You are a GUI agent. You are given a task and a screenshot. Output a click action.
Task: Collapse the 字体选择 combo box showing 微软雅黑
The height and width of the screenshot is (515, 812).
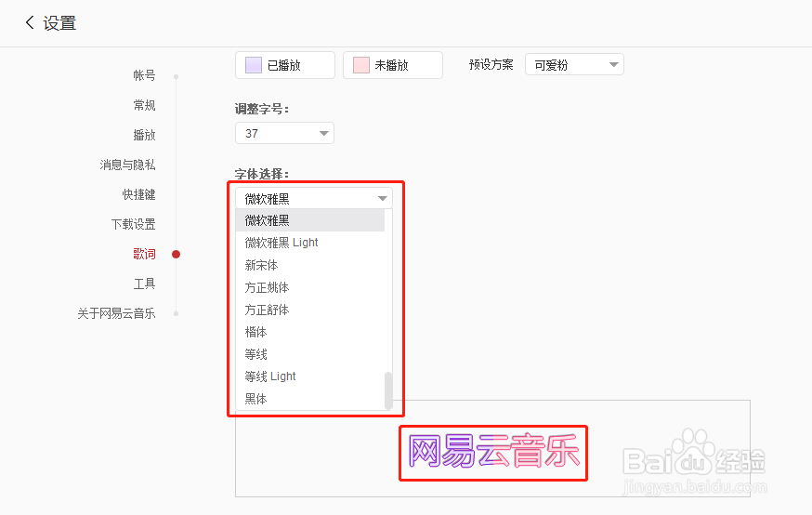pos(314,198)
